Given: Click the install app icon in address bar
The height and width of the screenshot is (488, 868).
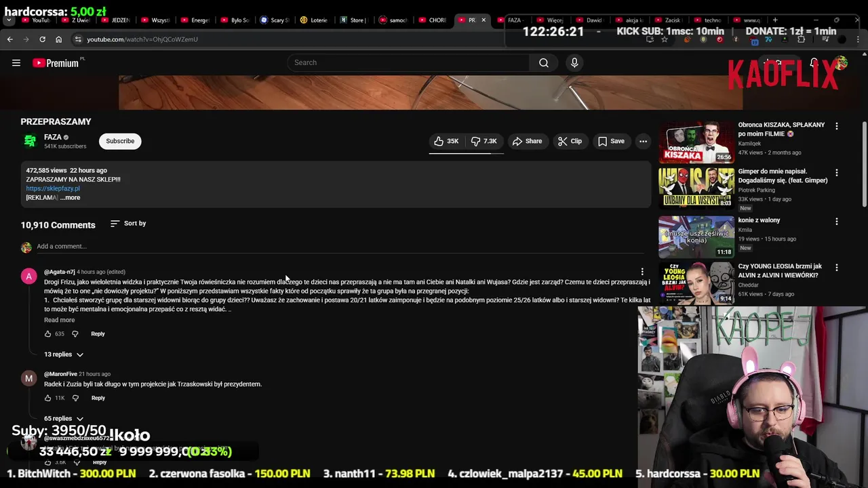Looking at the screenshot, I should click(x=650, y=39).
